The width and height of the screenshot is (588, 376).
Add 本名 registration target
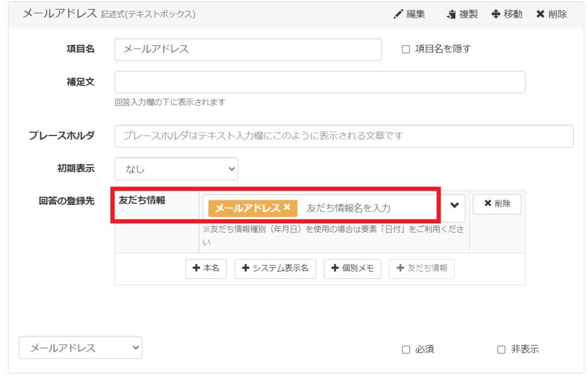tap(206, 269)
